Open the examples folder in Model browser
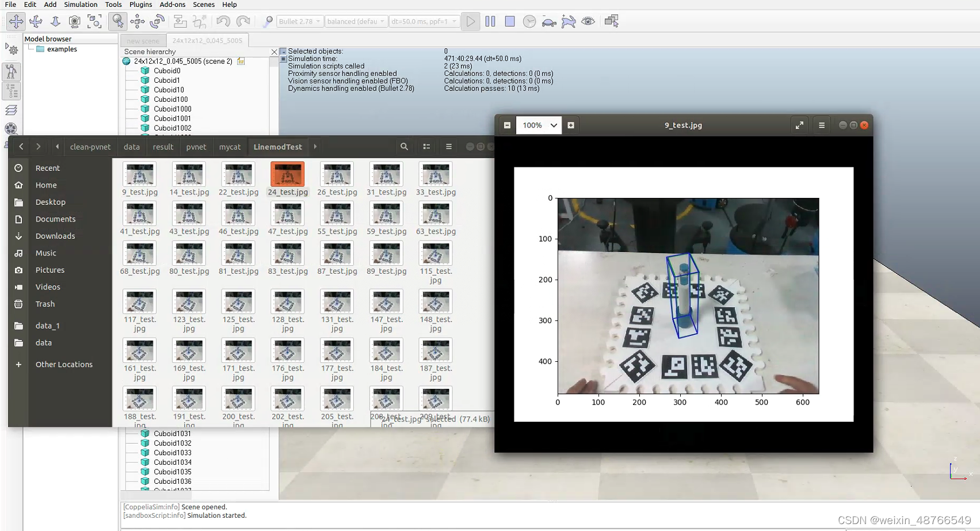980x531 pixels. [x=62, y=49]
